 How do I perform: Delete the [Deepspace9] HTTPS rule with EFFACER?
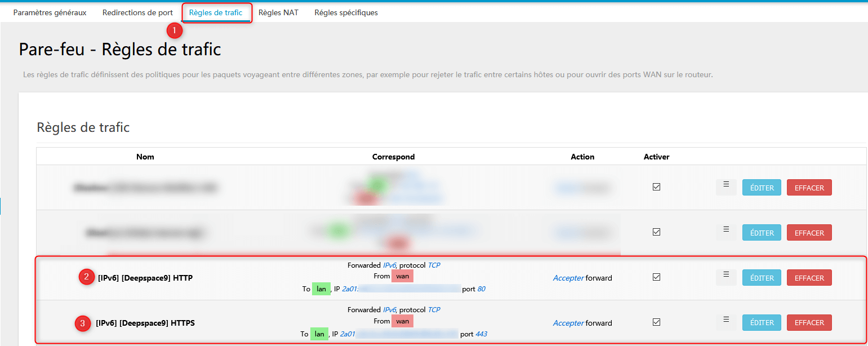pos(809,323)
